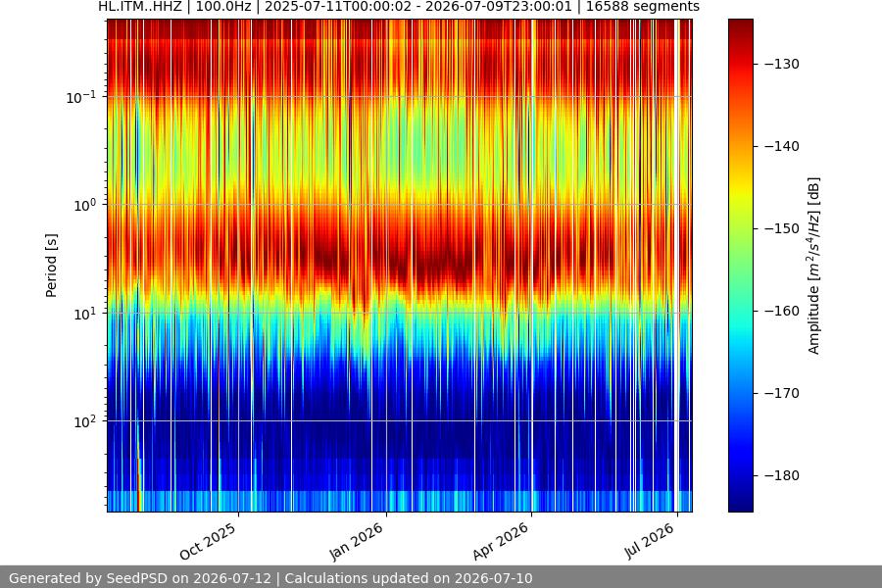Click the red spike at the spectrogram's bottom-left

[139, 484]
